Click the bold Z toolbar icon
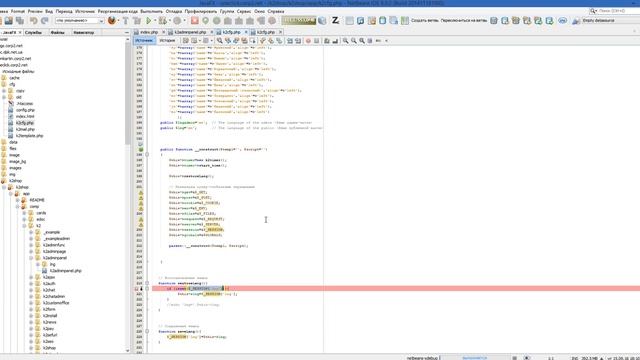The width and height of the screenshot is (640, 360). pyautogui.click(x=336, y=20)
